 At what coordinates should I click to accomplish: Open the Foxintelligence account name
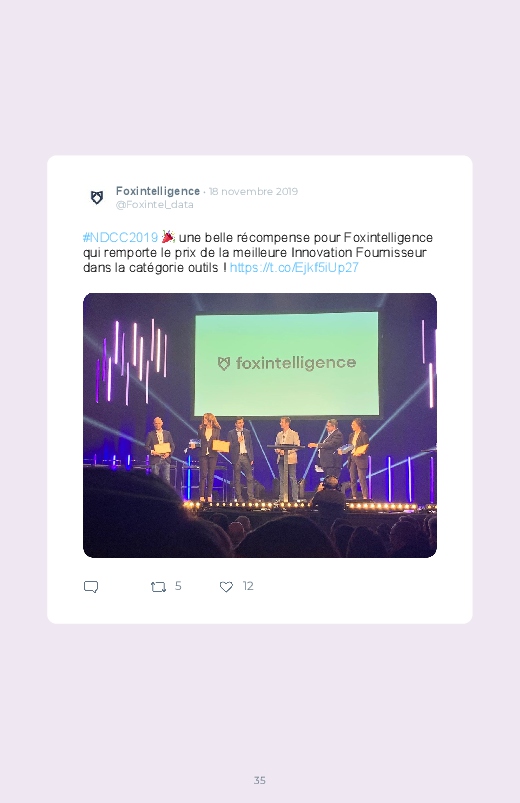(x=158, y=191)
